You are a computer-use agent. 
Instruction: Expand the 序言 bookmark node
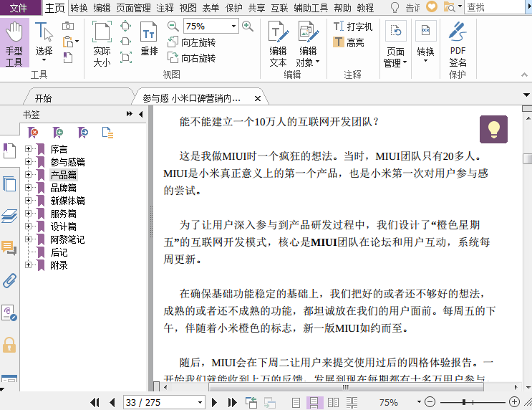coord(28,149)
